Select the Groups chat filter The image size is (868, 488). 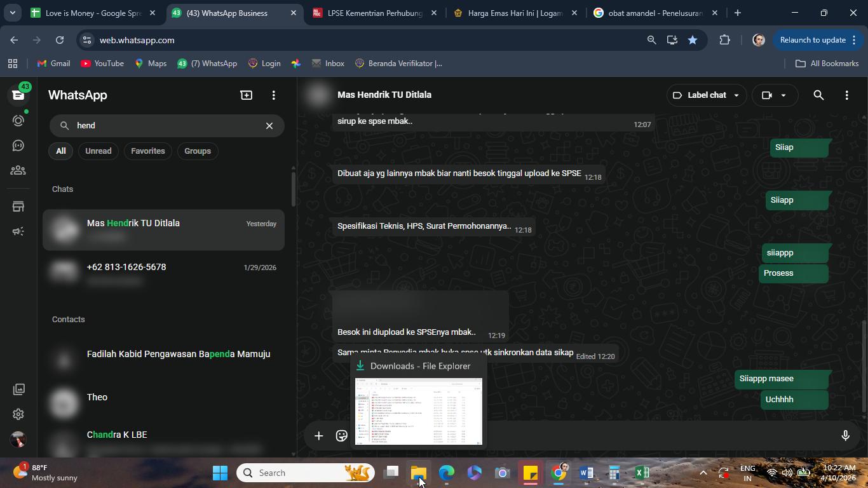198,151
